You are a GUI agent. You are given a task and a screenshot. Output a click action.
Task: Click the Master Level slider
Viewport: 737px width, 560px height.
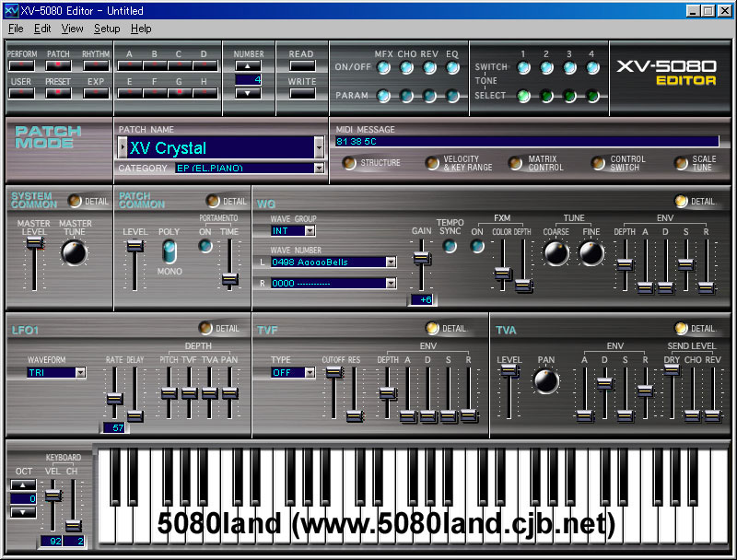[x=34, y=243]
